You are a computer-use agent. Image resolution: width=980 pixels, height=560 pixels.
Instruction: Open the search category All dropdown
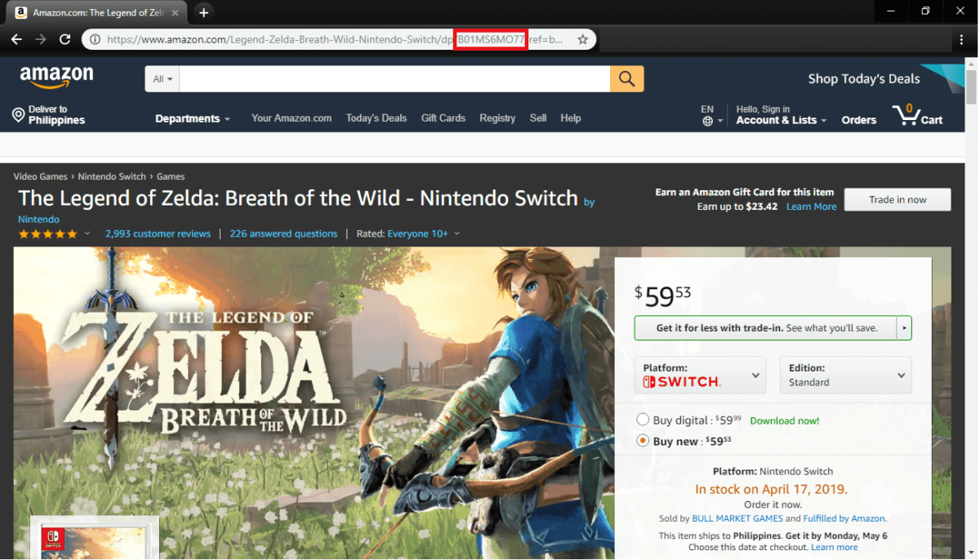163,79
